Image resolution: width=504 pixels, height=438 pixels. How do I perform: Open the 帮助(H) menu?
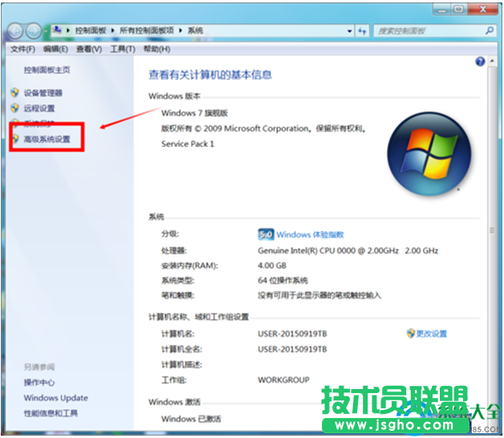tap(156, 49)
